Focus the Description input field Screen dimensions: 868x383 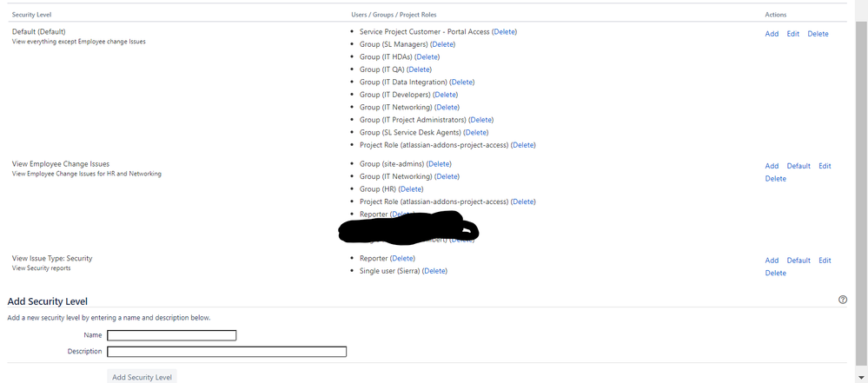[227, 352]
